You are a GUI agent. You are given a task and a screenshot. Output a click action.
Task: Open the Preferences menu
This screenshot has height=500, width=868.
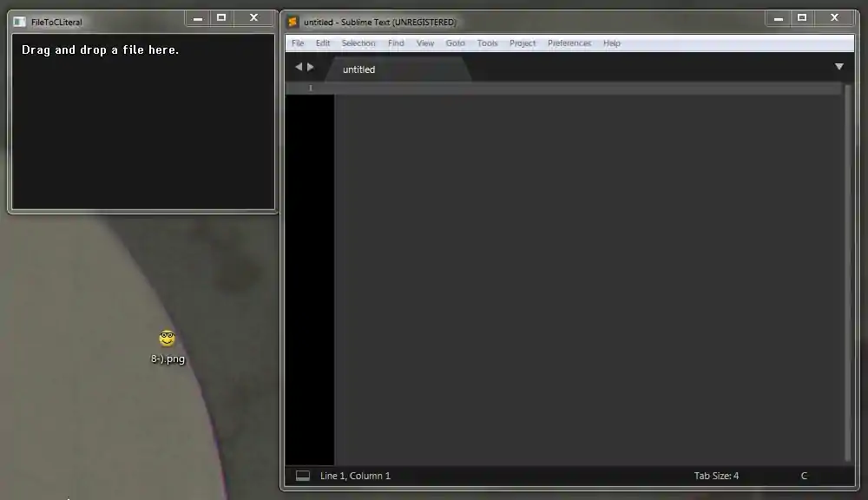(569, 43)
